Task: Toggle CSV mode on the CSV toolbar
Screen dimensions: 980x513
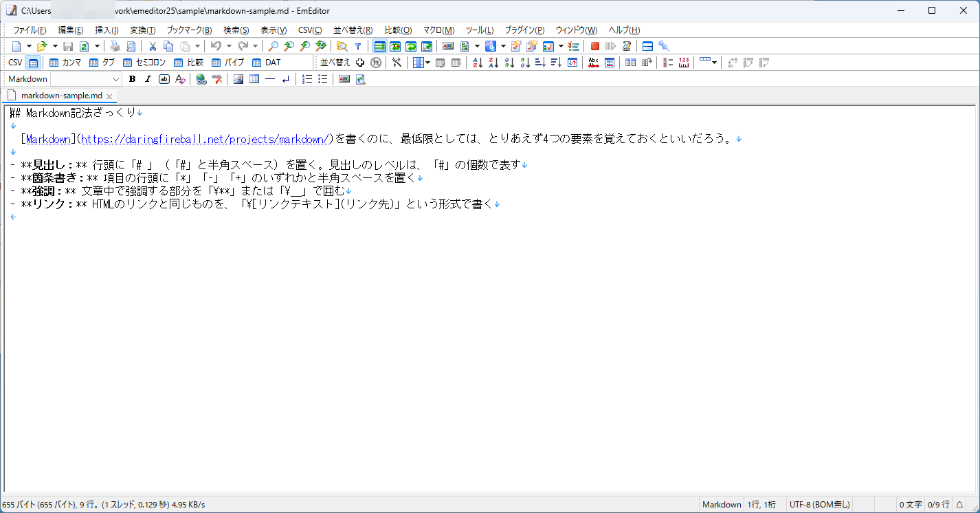Action: point(32,62)
